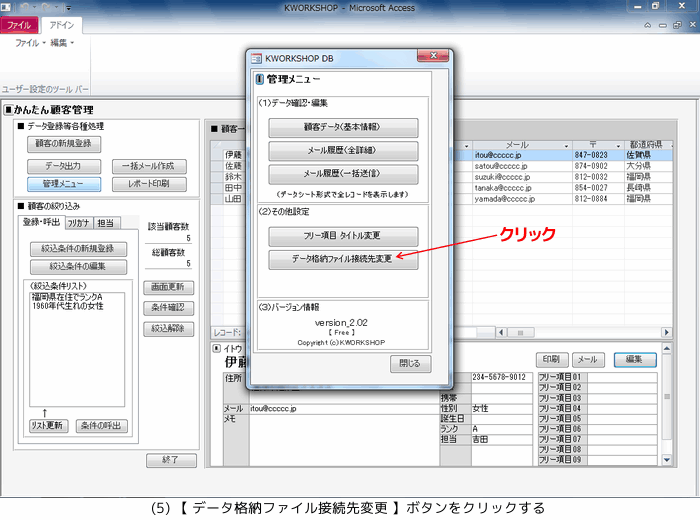Click the Access application icon in title bar
Image resolution: width=700 pixels, height=520 pixels.
tap(6, 7)
